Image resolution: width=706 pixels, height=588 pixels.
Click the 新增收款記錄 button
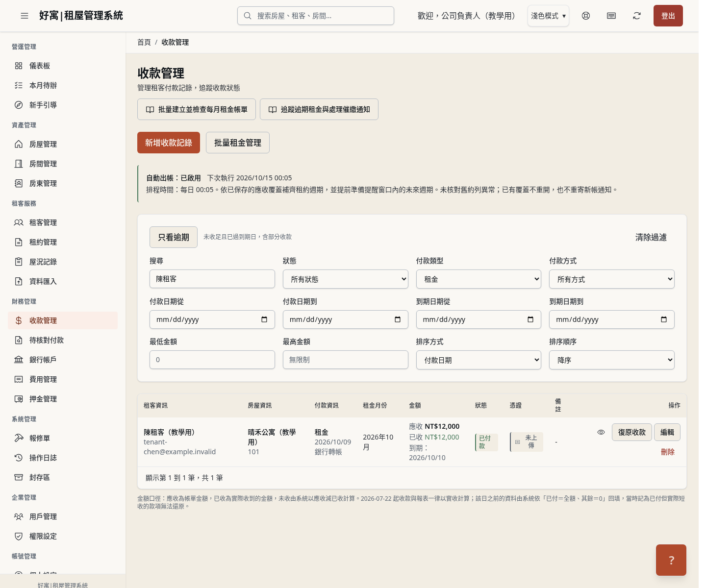pyautogui.click(x=169, y=143)
